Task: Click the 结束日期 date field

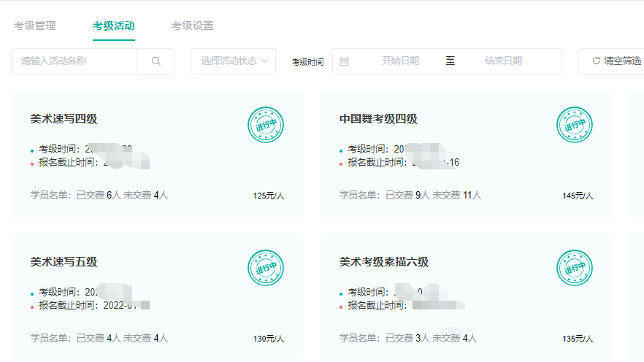Action: pyautogui.click(x=503, y=61)
